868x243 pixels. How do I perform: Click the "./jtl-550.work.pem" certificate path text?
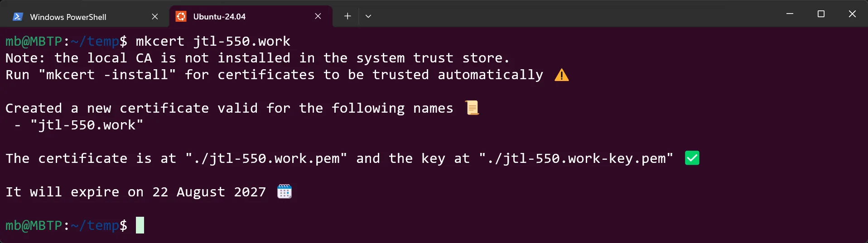point(266,158)
